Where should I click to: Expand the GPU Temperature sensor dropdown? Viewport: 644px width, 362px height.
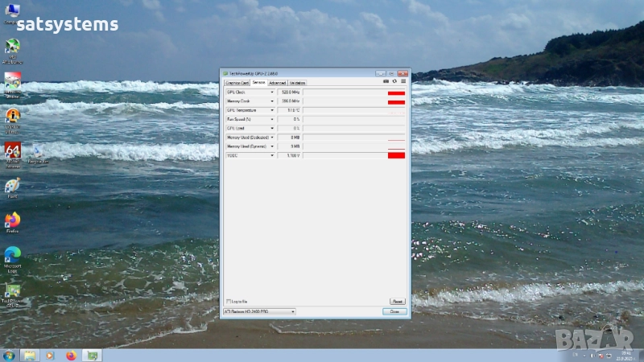click(272, 110)
